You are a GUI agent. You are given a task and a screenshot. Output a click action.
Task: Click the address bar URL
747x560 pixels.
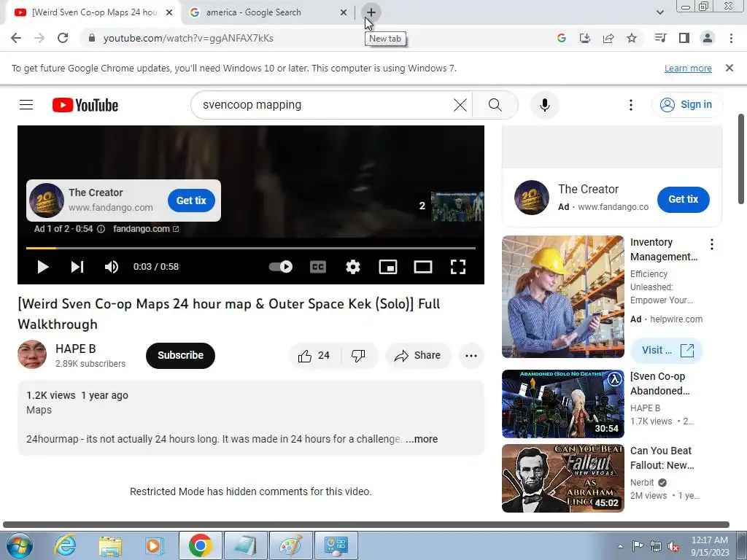188,38
